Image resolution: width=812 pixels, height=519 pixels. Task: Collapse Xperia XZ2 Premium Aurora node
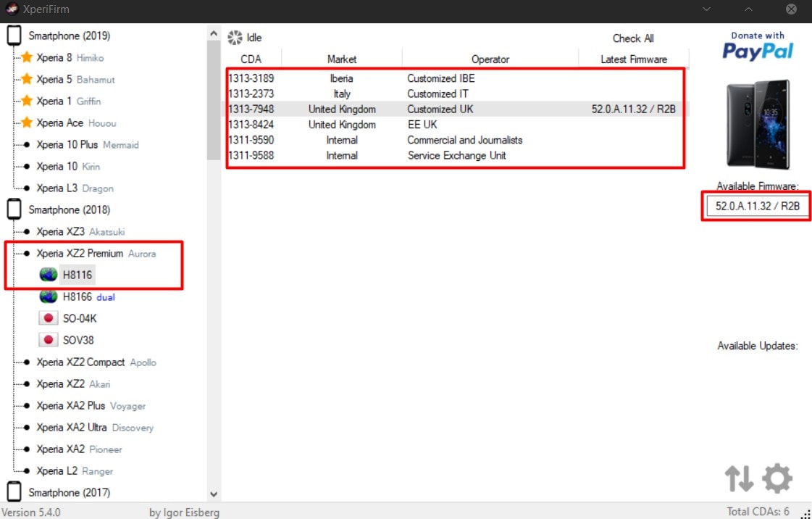(x=96, y=253)
